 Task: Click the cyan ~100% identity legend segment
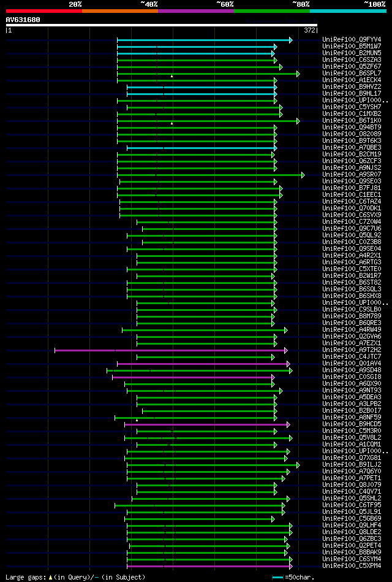[x=348, y=11]
